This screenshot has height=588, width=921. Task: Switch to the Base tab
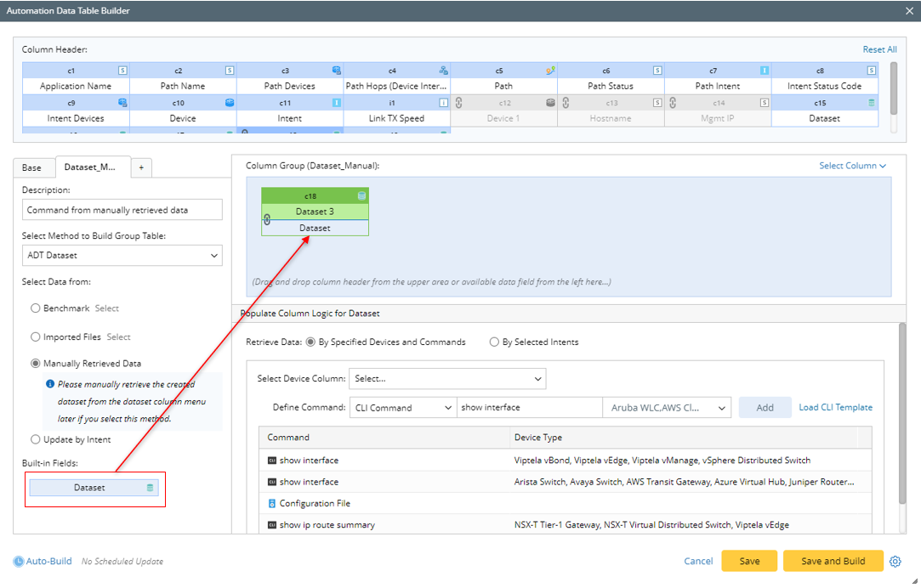(x=31, y=167)
